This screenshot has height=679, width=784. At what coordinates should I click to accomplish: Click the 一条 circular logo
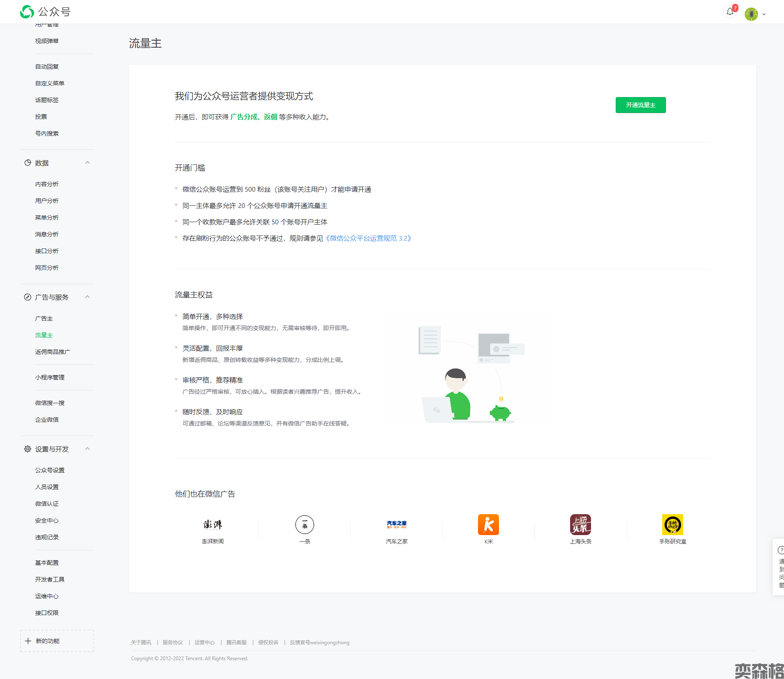[305, 525]
